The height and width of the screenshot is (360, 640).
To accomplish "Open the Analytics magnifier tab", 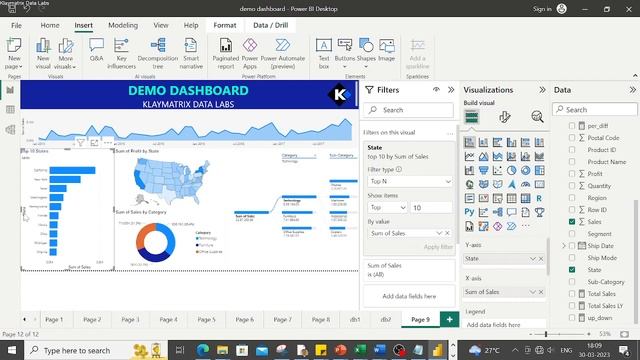I will [537, 117].
